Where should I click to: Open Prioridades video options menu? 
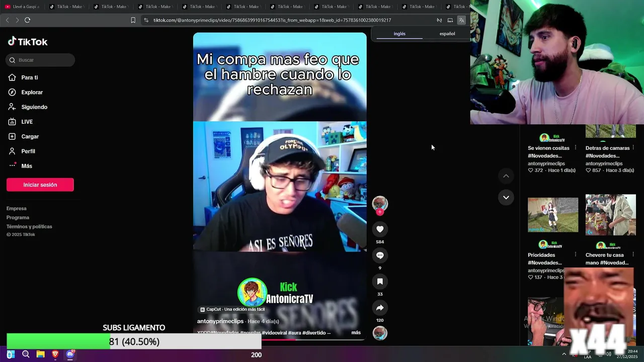(576, 254)
